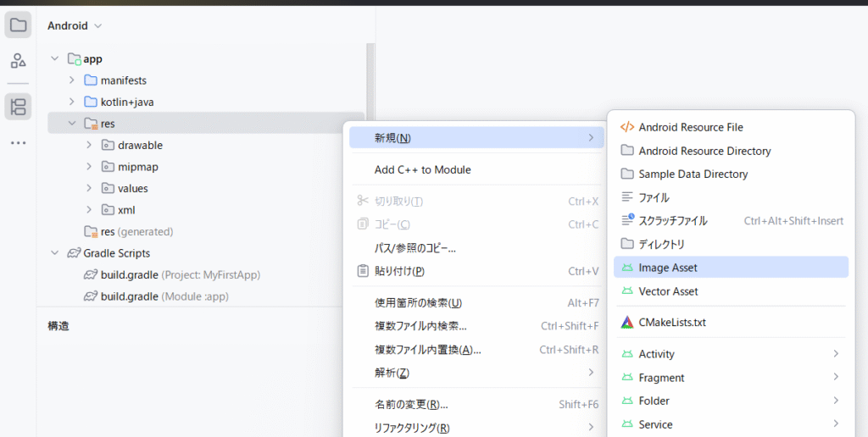Screen dimensions: 868x437
Task: Expand the Activity submenu arrow
Action: click(x=836, y=354)
